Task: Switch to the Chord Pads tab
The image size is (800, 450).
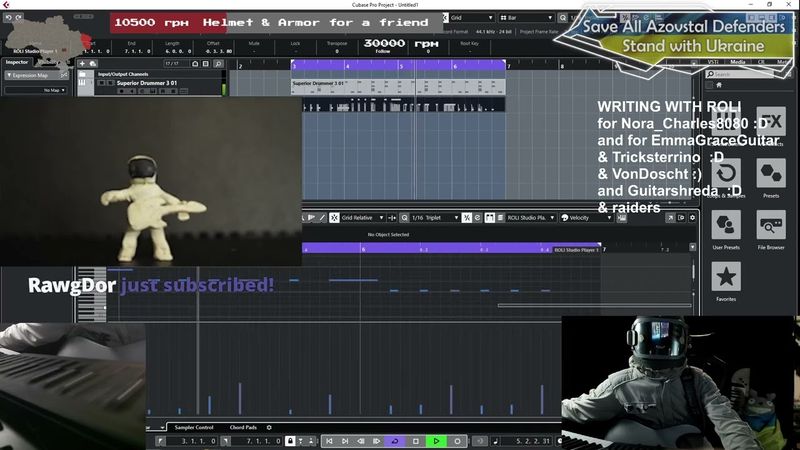Action: coord(243,427)
